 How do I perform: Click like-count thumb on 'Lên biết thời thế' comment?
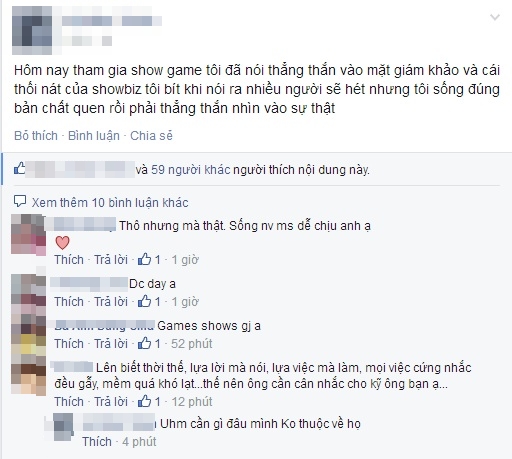(x=144, y=401)
